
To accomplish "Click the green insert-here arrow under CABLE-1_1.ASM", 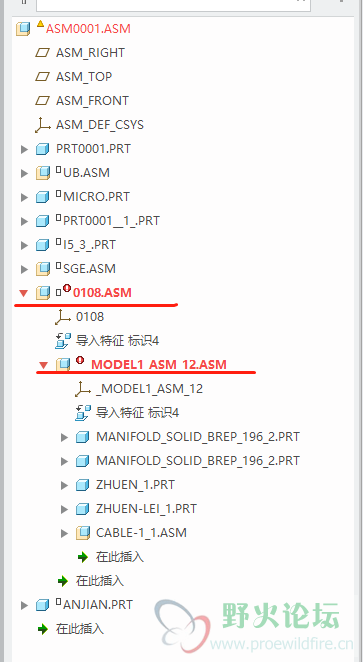I will pyautogui.click(x=83, y=557).
